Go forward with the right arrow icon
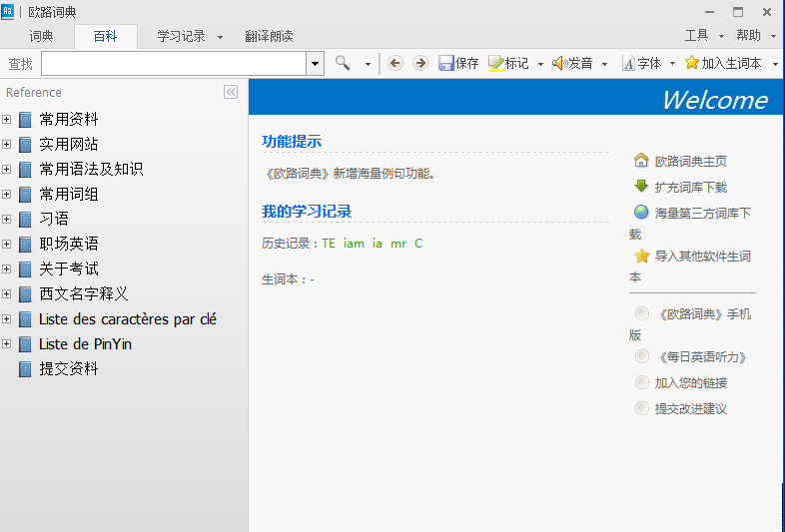Image resolution: width=785 pixels, height=532 pixels. 420,63
